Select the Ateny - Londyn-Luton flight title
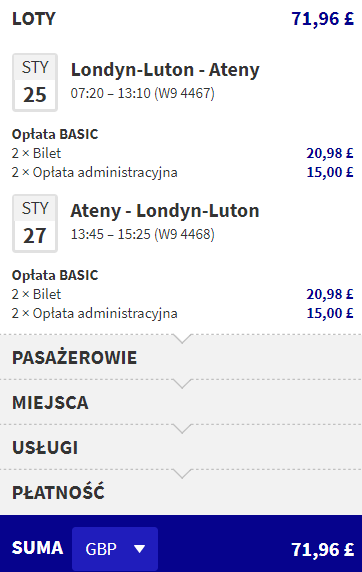Screen dimensions: 362x572 click(165, 210)
